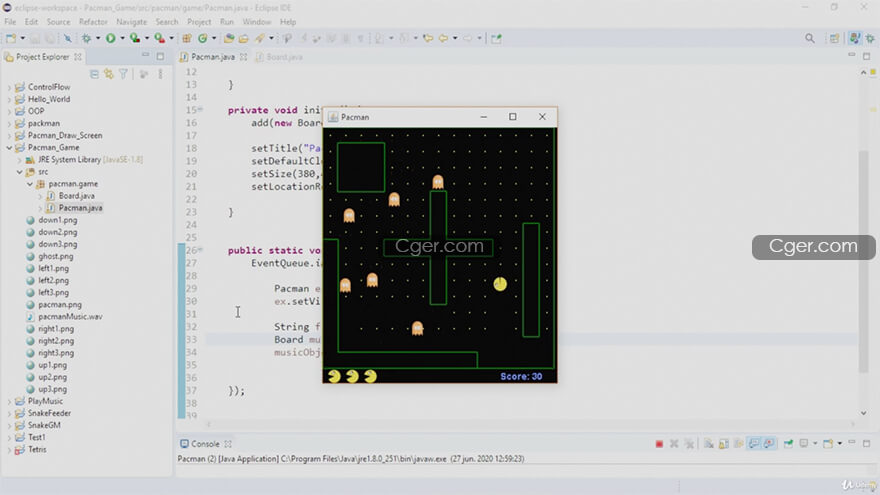Expand the Tetris project node
Screen dimensions: 880x495
[9, 450]
